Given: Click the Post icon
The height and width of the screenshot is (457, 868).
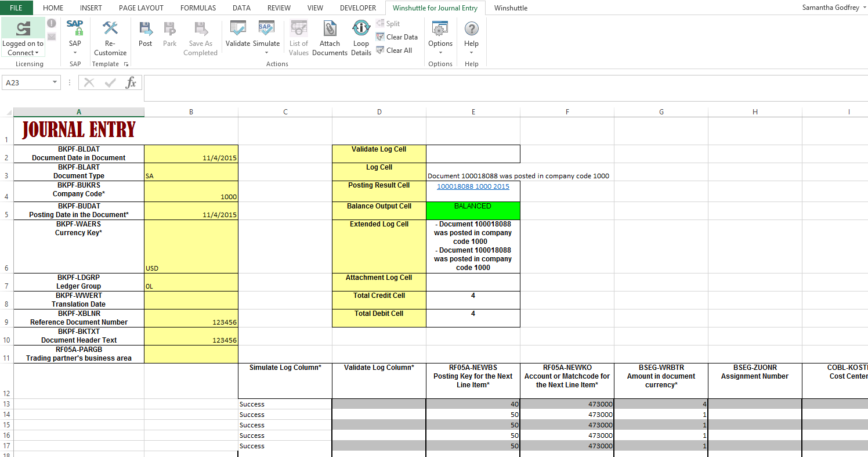Looking at the screenshot, I should (146, 28).
